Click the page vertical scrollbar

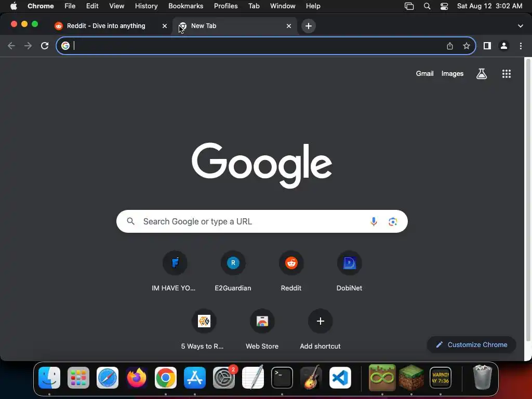[528, 200]
